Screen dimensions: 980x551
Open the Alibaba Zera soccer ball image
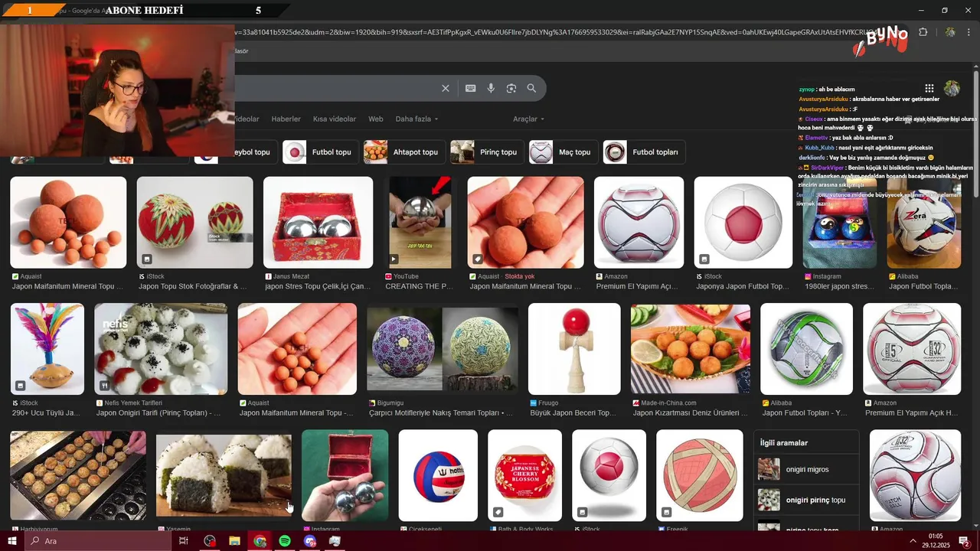[x=923, y=223]
